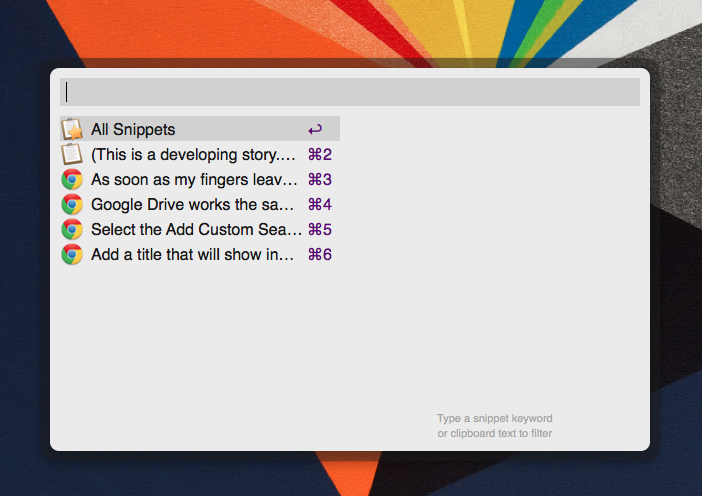Screen dimensions: 702x496
Task: Click Chrome icon beside 'Add a title'
Action: click(x=72, y=255)
